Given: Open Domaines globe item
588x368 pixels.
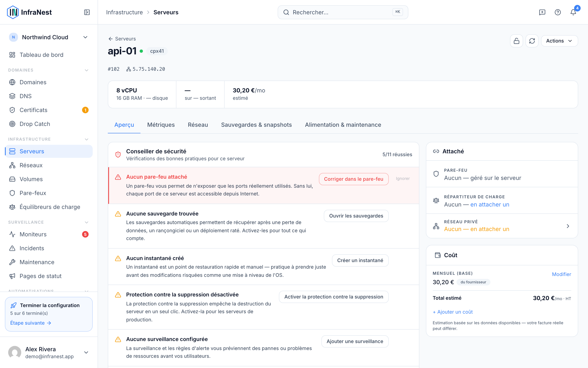Looking at the screenshot, I should click(x=49, y=82).
